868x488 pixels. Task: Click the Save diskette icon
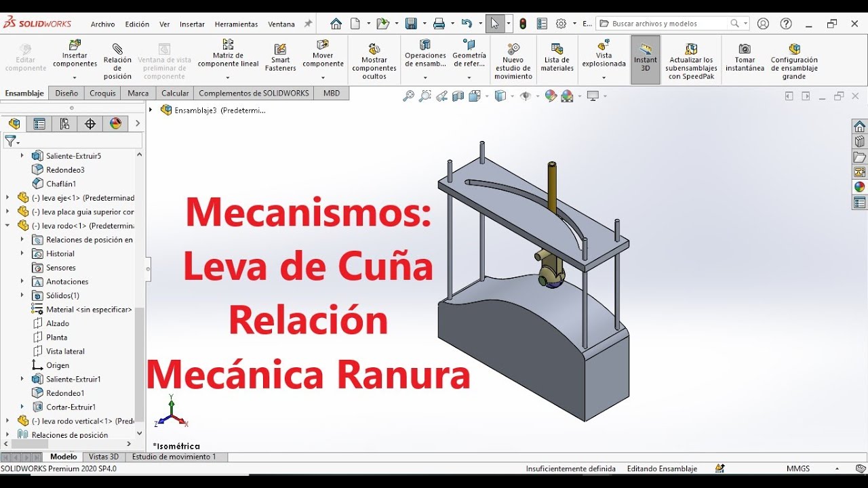click(411, 24)
